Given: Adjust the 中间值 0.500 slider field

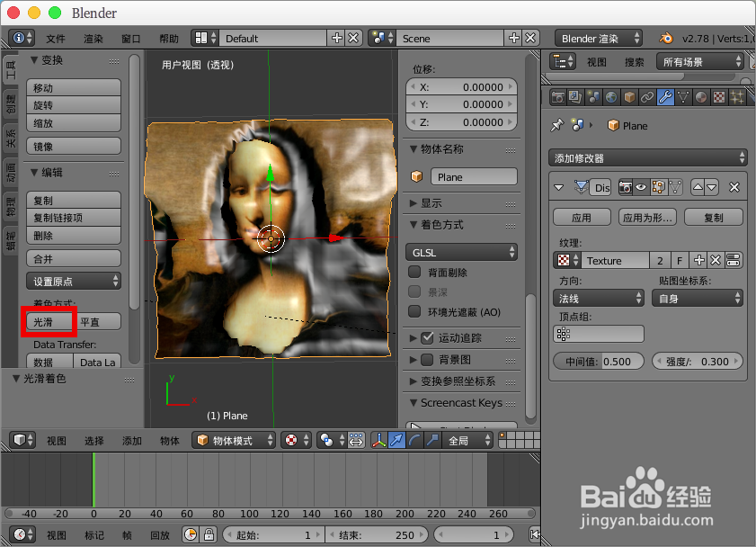Looking at the screenshot, I should [599, 362].
